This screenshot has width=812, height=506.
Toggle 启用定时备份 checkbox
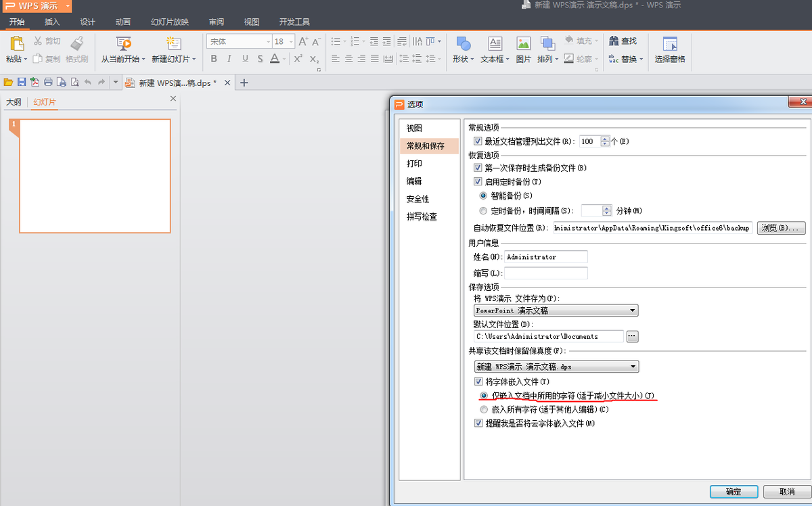pyautogui.click(x=478, y=182)
